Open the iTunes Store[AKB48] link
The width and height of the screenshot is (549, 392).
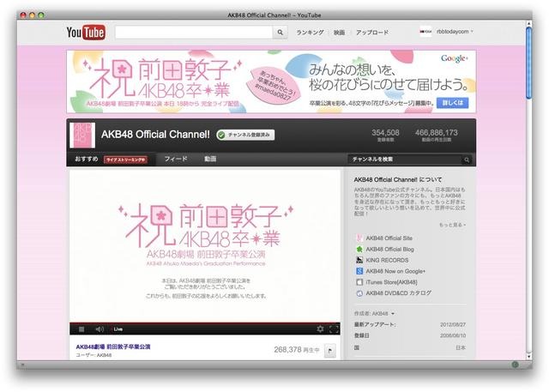390,280
